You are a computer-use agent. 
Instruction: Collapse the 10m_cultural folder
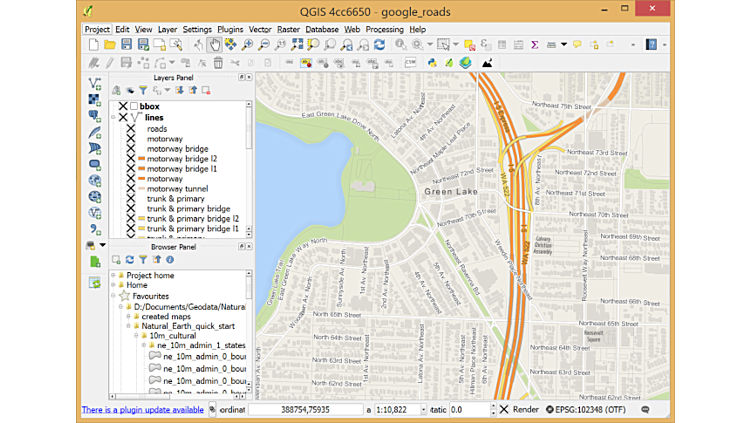pos(137,336)
